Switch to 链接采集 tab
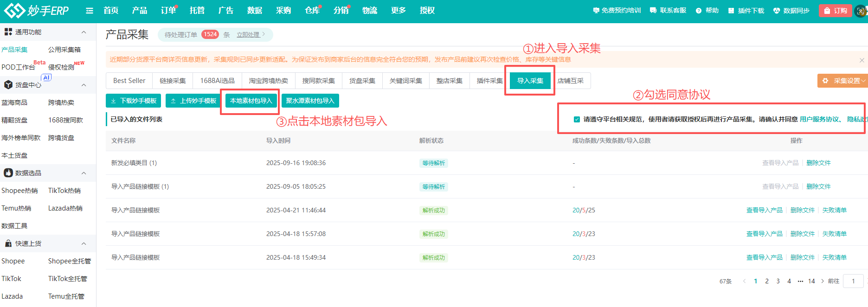Image resolution: width=868 pixels, height=307 pixels. [173, 81]
